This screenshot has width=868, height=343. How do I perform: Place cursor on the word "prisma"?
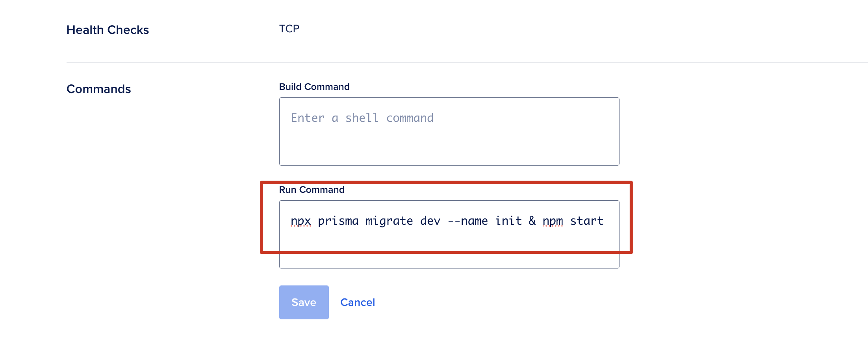338,221
